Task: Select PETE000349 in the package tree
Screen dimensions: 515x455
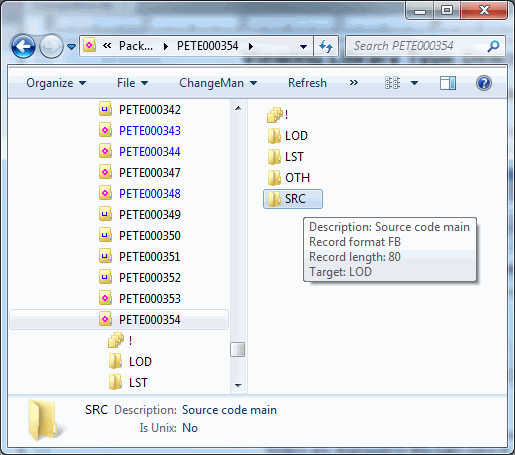Action: pos(150,215)
